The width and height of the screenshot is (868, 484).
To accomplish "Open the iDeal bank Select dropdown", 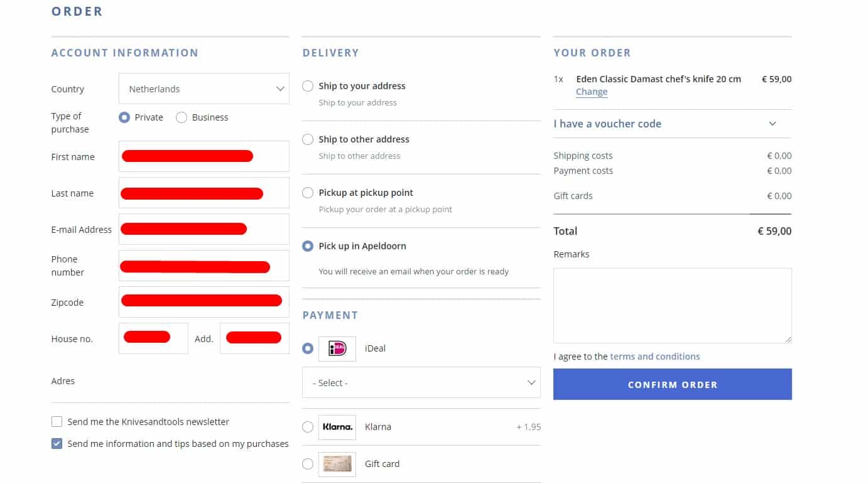I will tap(421, 383).
